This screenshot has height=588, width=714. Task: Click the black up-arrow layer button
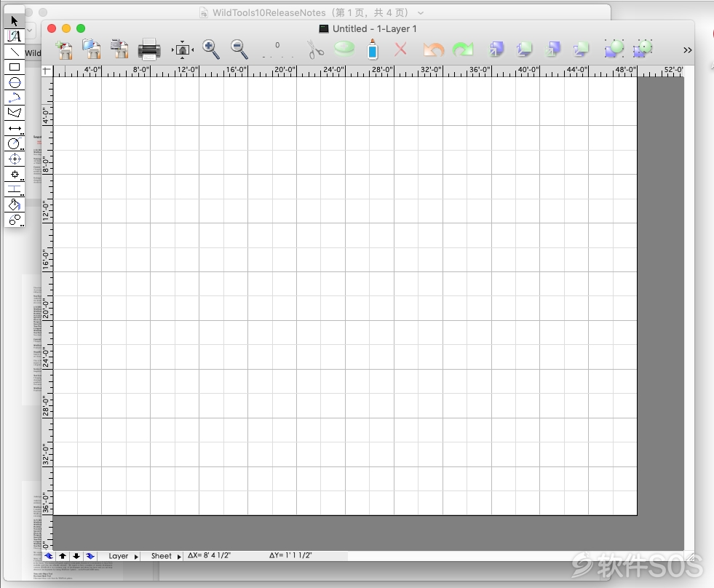[63, 556]
